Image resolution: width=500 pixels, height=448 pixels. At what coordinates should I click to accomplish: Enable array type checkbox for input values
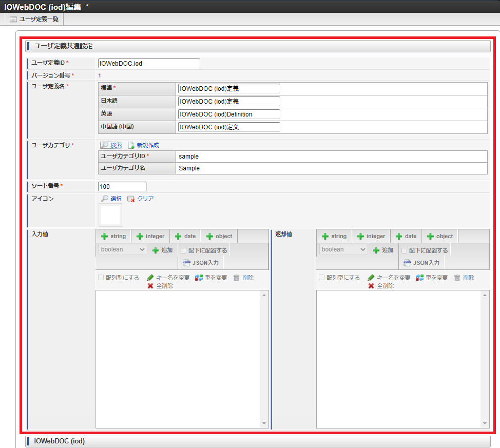click(101, 278)
